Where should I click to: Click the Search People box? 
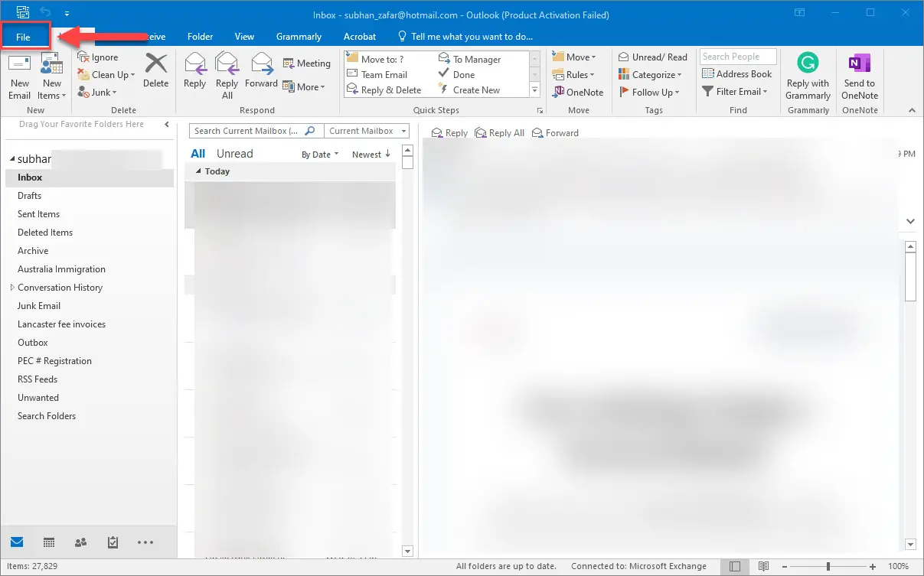click(738, 57)
